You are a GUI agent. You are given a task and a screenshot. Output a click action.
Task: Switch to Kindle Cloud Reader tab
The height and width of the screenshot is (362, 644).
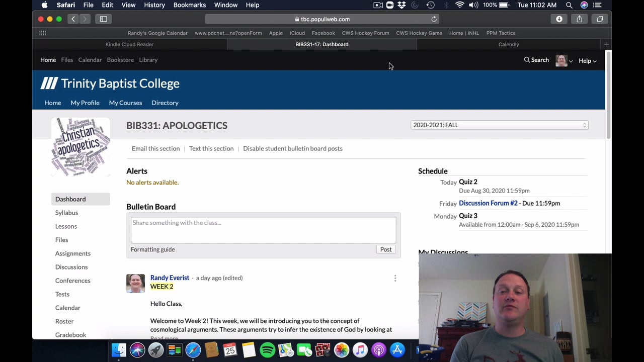click(x=130, y=44)
